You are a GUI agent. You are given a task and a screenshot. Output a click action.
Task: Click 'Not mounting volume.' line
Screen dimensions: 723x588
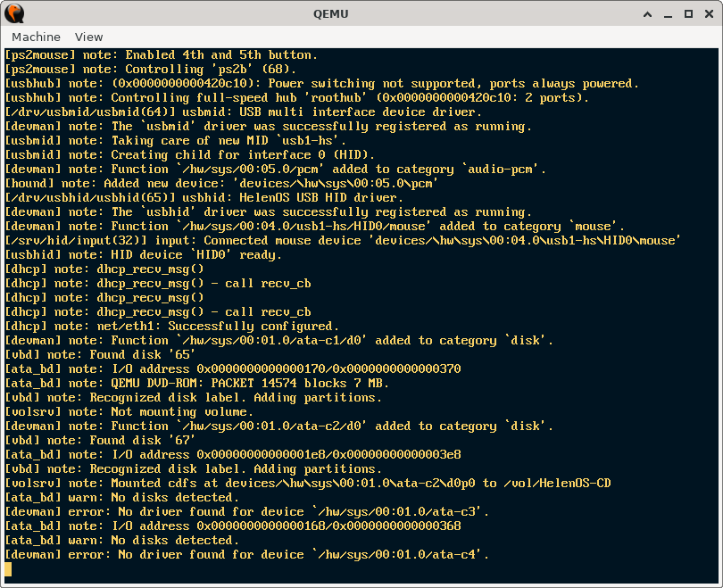tap(129, 412)
